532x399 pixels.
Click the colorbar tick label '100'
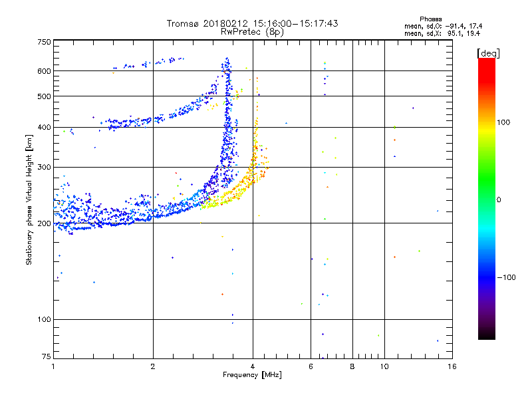[x=503, y=122]
